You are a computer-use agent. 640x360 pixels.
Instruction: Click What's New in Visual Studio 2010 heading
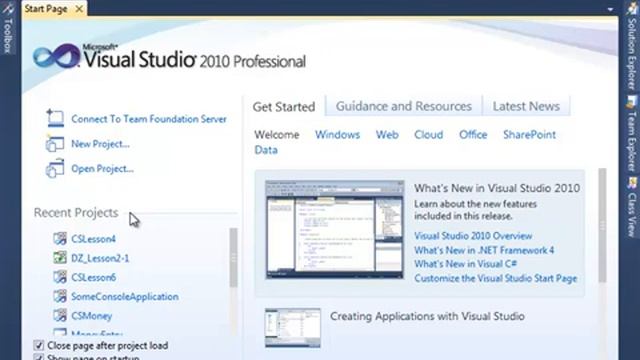(497, 188)
